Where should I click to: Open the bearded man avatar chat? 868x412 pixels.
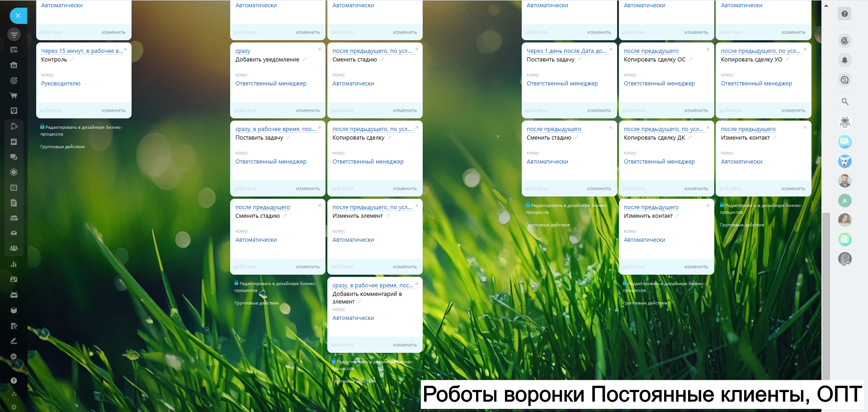coord(844,181)
